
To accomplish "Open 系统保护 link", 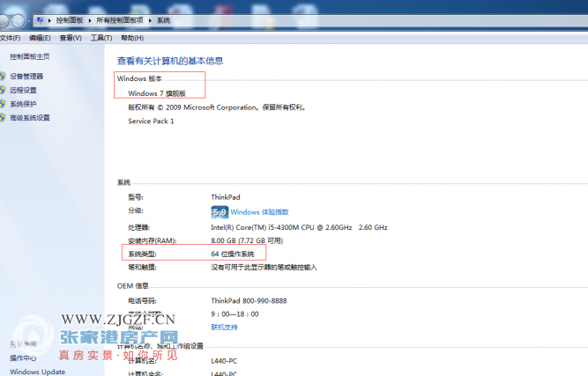I will click(x=23, y=104).
